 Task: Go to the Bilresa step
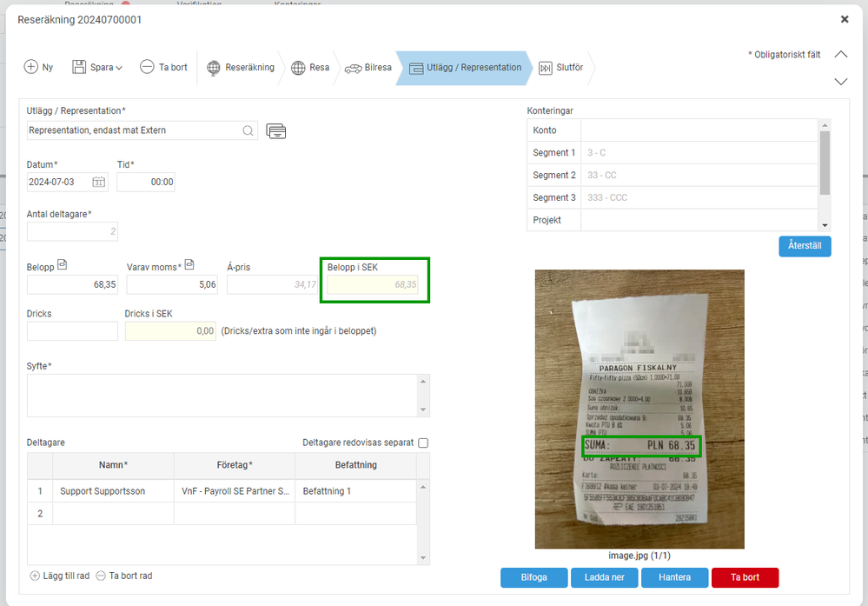368,68
